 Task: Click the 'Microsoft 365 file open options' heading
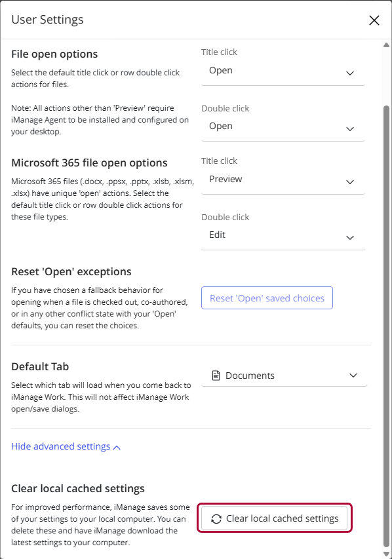[89, 163]
